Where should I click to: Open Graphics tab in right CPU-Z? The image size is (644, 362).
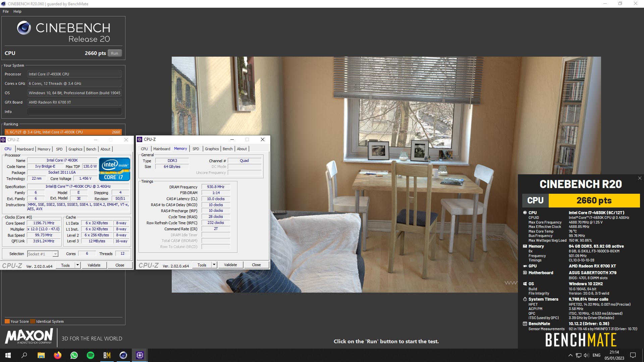pyautogui.click(x=212, y=149)
